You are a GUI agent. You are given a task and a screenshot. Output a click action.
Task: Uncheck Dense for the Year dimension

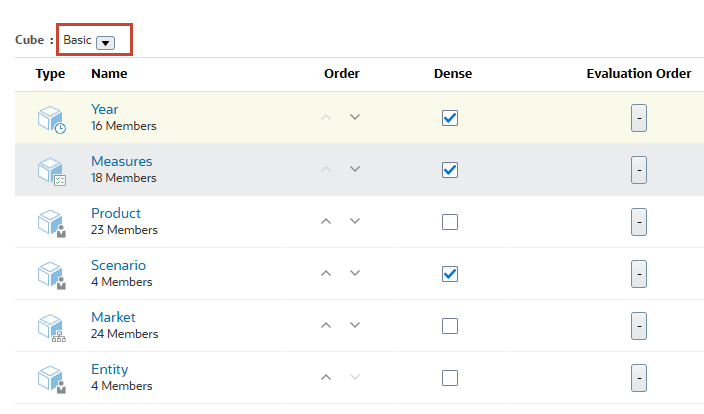[450, 118]
